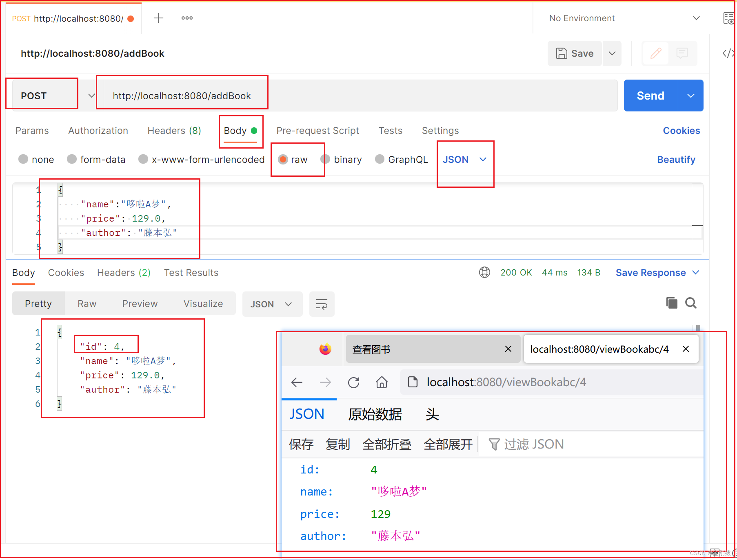Click the Send button
This screenshot has width=737, height=560.
point(650,96)
